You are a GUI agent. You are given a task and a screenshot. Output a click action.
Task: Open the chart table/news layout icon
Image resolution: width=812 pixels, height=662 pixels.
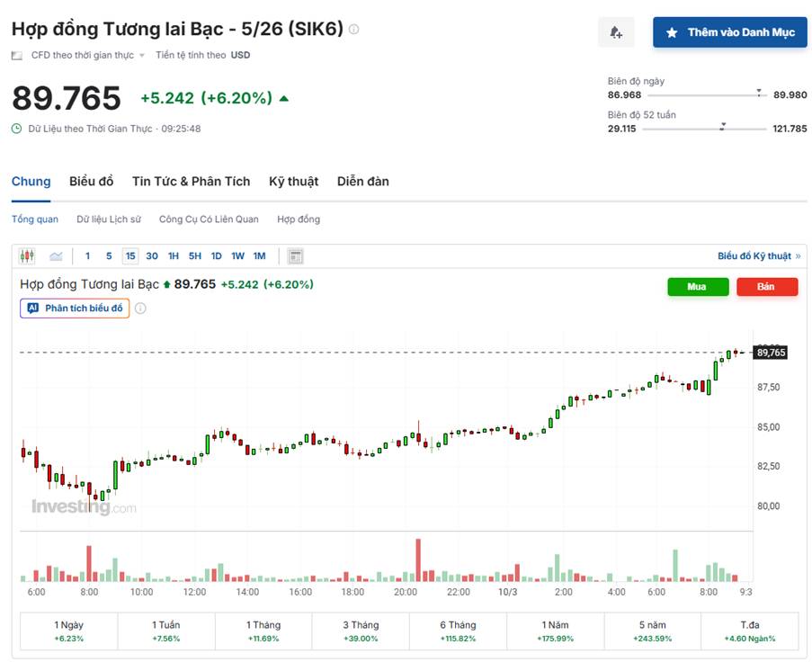[x=296, y=255]
